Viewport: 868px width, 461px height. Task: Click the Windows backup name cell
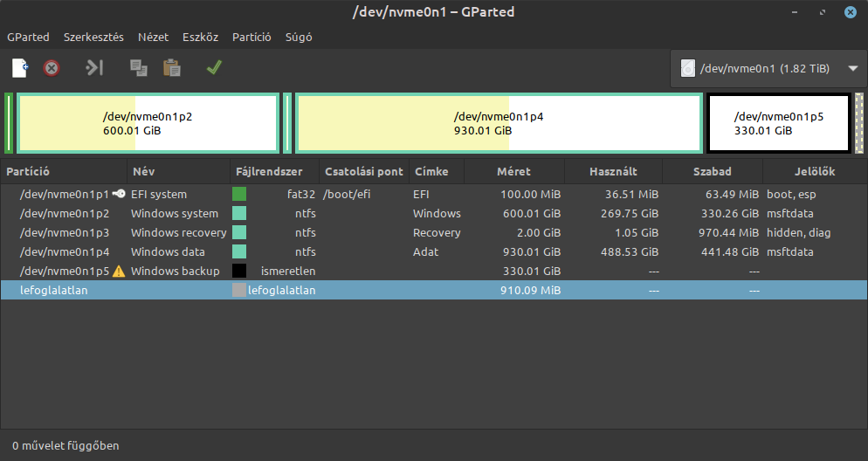pyautogui.click(x=176, y=272)
